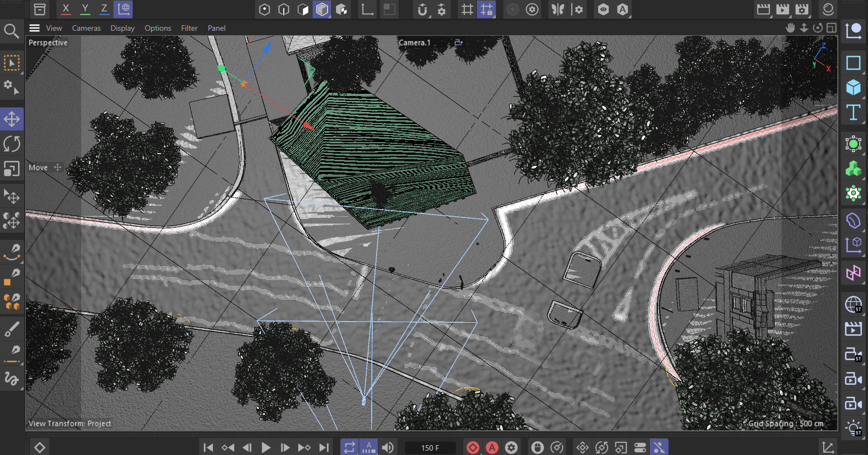Jump to previous keyframe
Viewport: 868px width, 455px height.
point(228,447)
